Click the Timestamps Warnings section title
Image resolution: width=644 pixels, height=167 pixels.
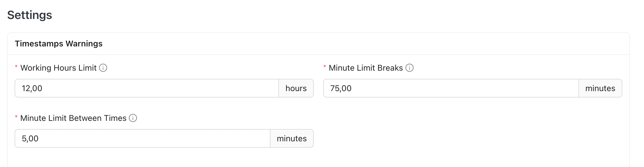[x=59, y=44]
